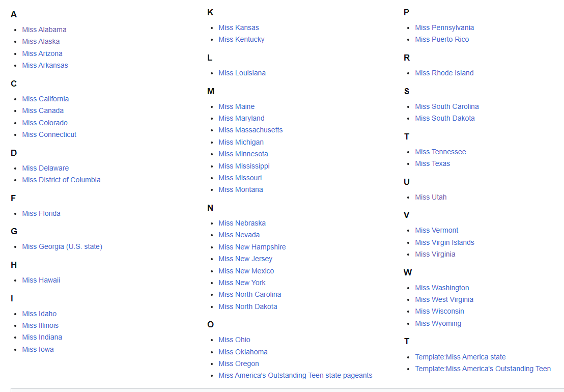Select the Miss Michigan link

pyautogui.click(x=241, y=142)
